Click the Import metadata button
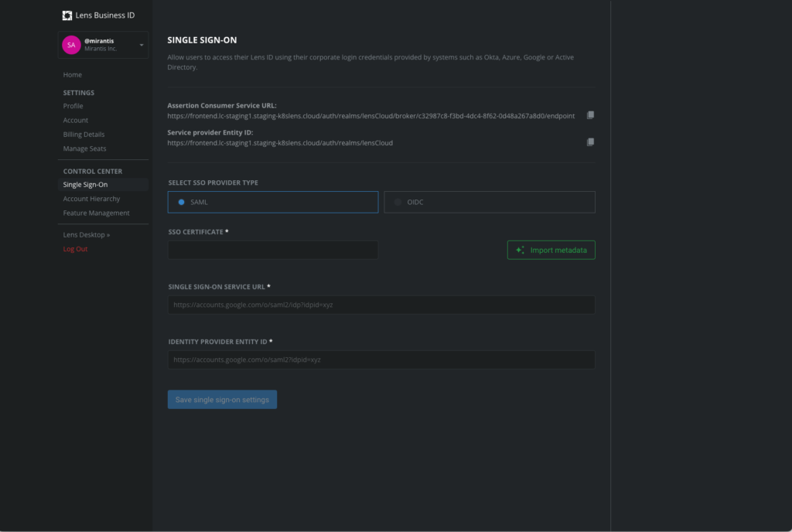This screenshot has width=792, height=532. pos(551,250)
